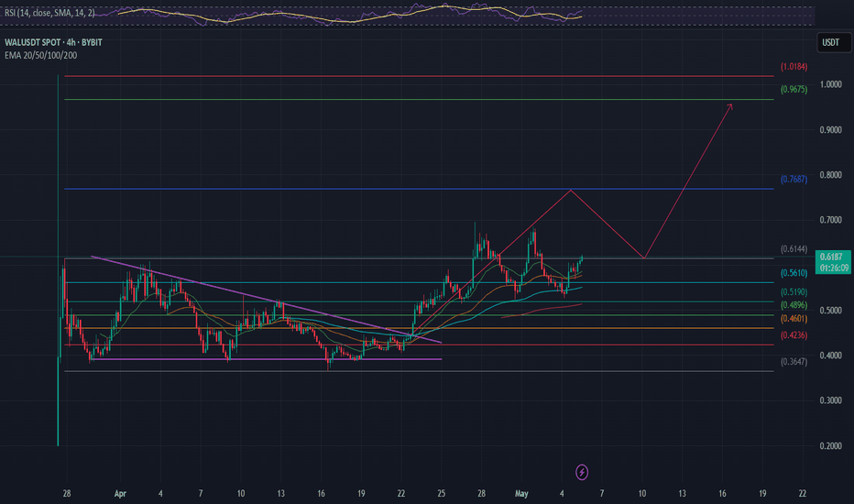Screen dimensions: 854x504
Task: Click the 16 date label in April
Action: click(321, 494)
